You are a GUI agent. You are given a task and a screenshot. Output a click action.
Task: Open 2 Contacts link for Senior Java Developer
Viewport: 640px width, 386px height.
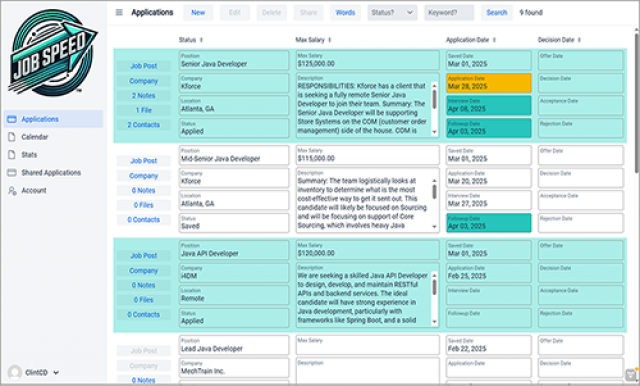tap(144, 125)
